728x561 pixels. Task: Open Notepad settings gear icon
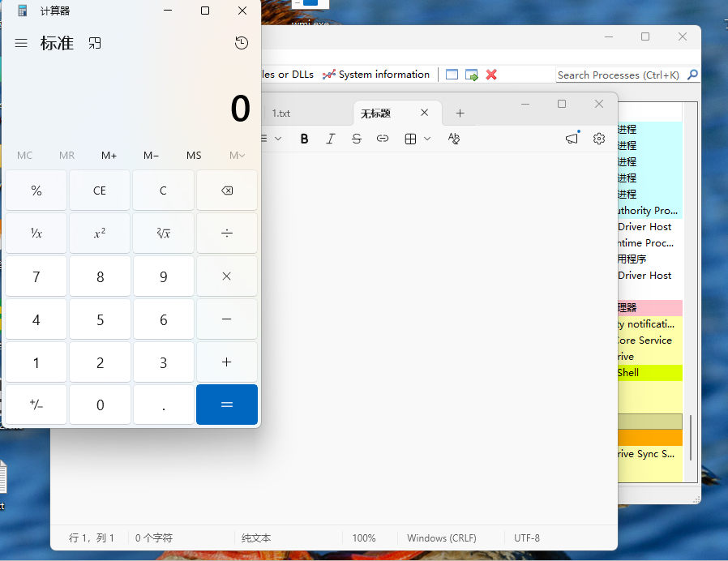(599, 139)
